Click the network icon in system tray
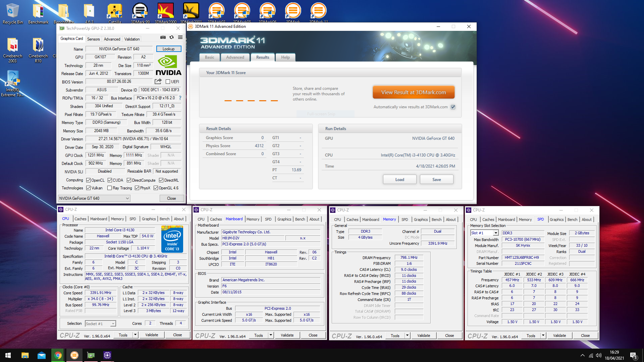This screenshot has width=644, height=362. click(591, 355)
